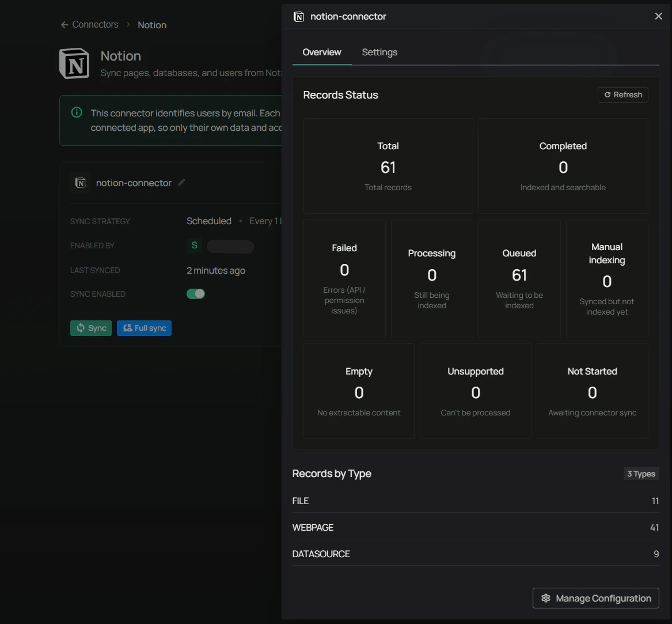Click the 'Waiting to be indexed' caption

coord(519,300)
